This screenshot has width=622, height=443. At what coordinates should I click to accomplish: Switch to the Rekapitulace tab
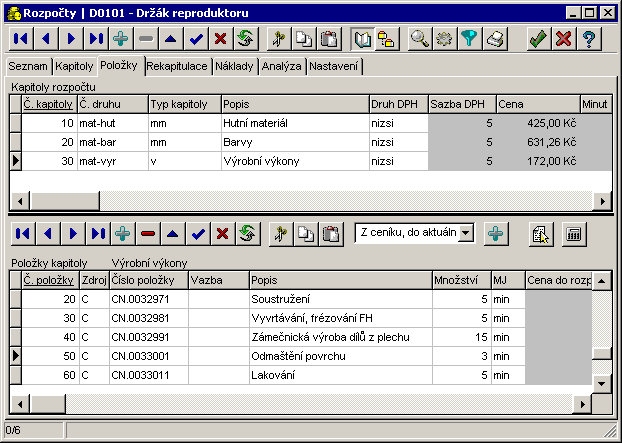tap(176, 67)
